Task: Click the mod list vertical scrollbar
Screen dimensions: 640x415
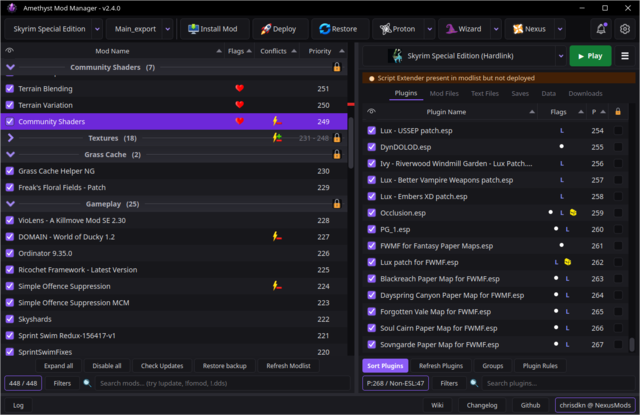Action: (351, 143)
